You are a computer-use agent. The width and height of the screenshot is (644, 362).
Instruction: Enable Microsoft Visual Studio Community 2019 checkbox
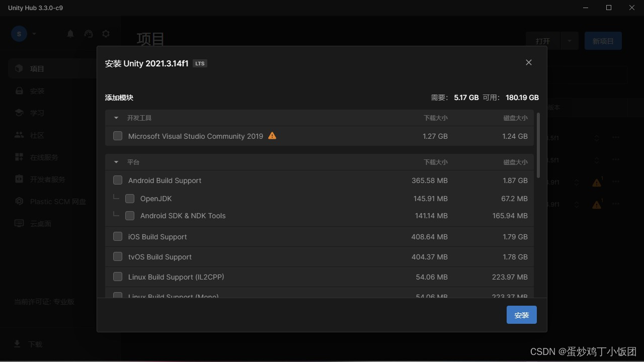[118, 136]
